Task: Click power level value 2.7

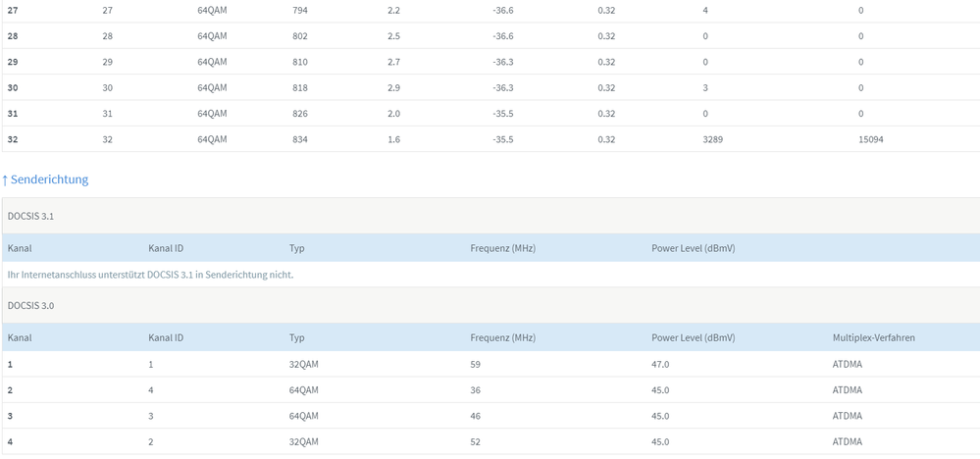Action: [393, 63]
